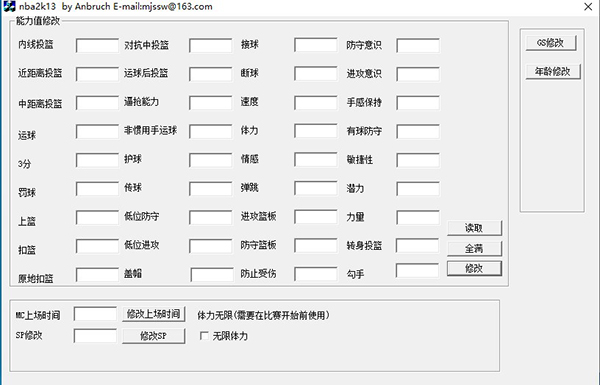This screenshot has width=600, height=385.
Task: Focus the 盖帽 input field
Action: (x=212, y=275)
